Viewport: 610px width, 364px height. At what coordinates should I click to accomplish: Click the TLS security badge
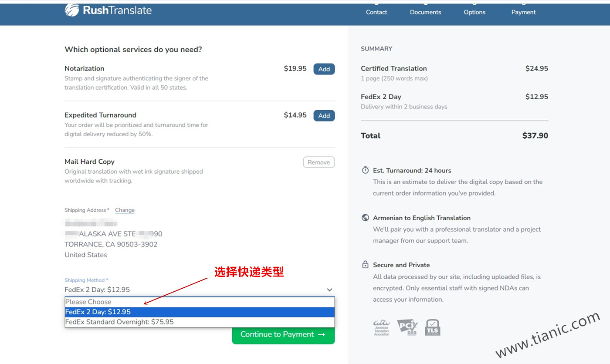(433, 327)
